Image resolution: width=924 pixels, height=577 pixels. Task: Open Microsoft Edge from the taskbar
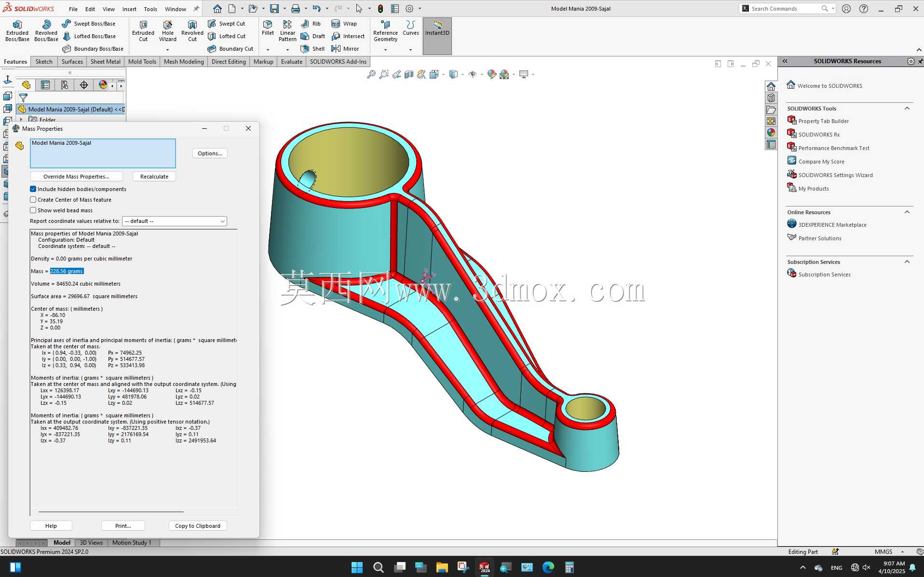(548, 567)
